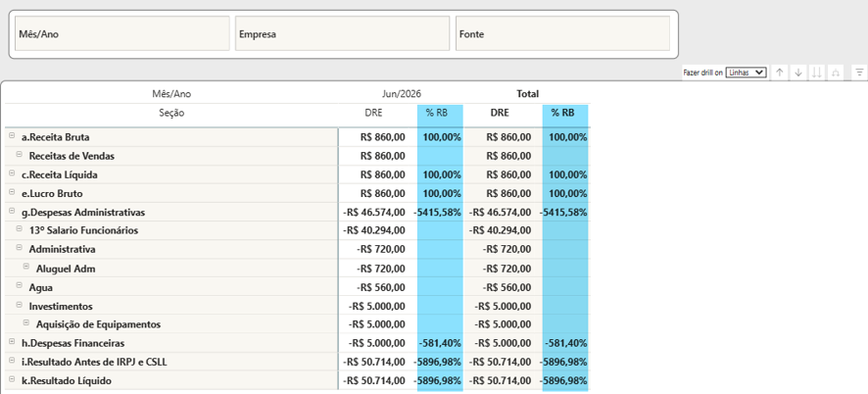The image size is (868, 394).
Task: Open the Mês/Ano slicer
Action: 122,33
